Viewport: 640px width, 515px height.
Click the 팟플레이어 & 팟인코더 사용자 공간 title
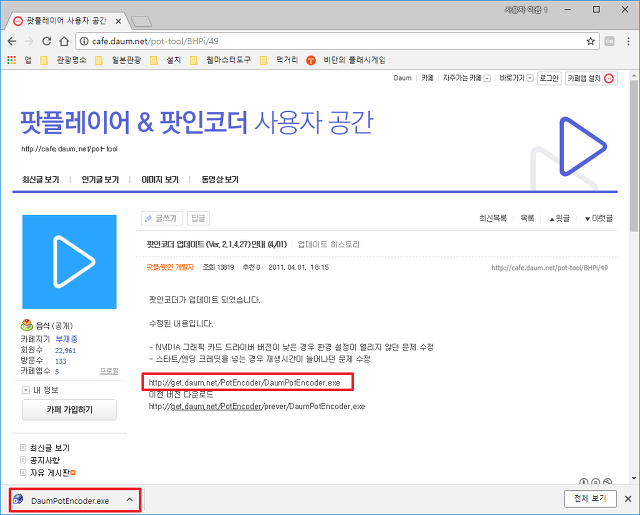point(197,122)
